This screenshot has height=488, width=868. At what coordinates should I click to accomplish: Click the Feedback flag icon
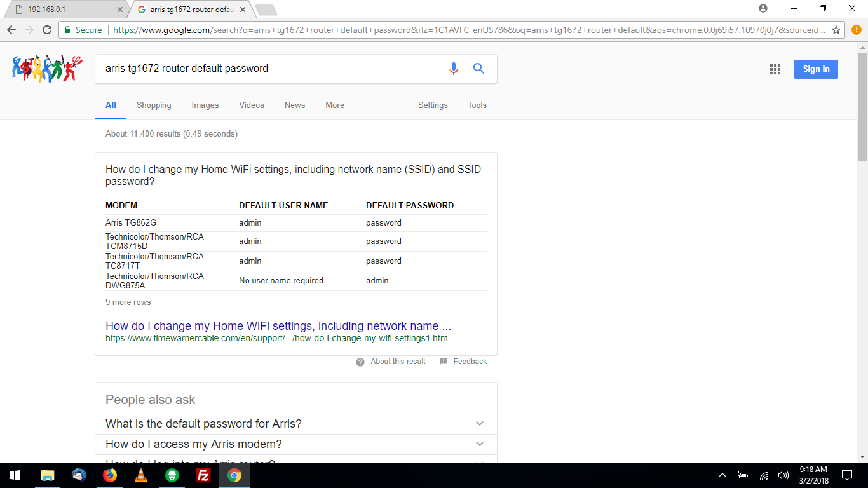443,362
